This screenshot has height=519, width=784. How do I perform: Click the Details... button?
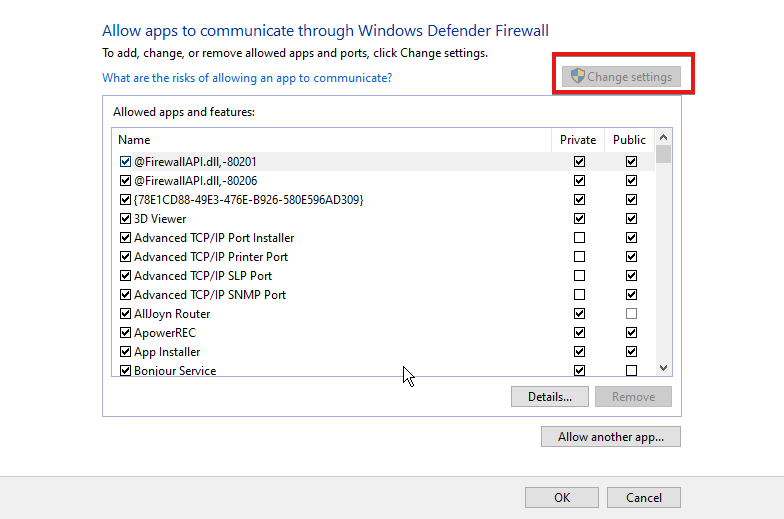[550, 396]
